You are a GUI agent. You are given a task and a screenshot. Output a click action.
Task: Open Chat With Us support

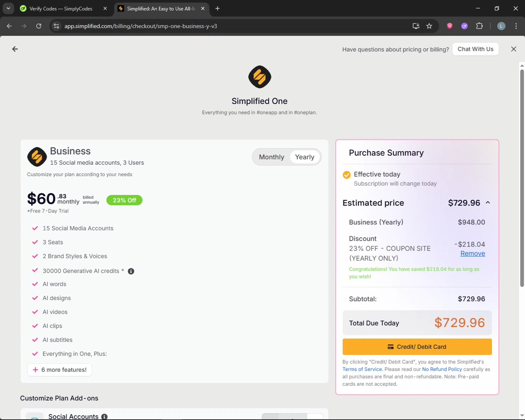[x=475, y=49]
